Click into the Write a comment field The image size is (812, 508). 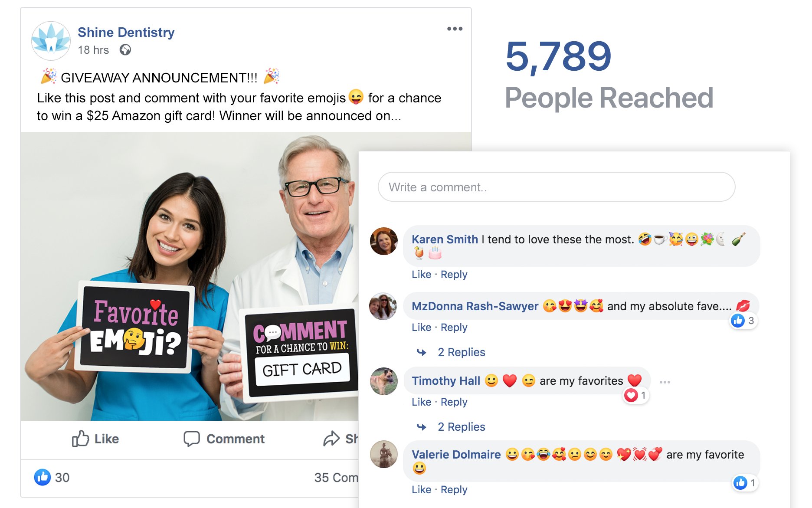(x=557, y=187)
